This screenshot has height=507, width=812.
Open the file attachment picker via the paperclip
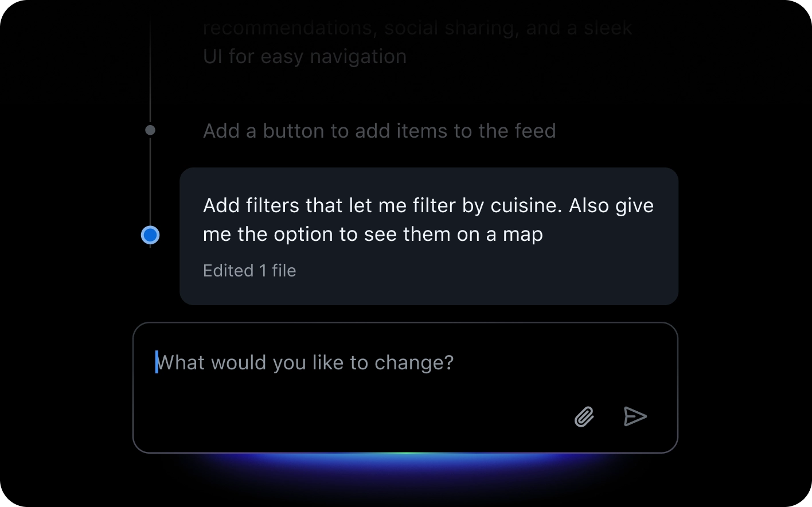(583, 417)
